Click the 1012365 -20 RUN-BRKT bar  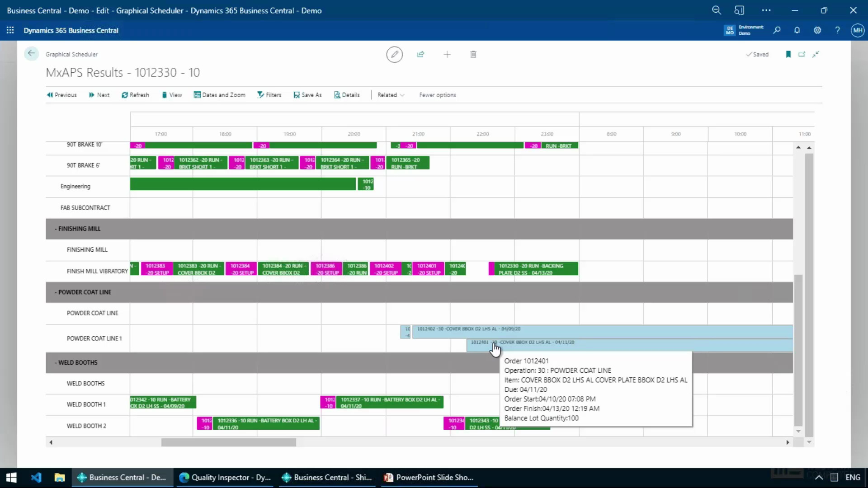pyautogui.click(x=408, y=163)
